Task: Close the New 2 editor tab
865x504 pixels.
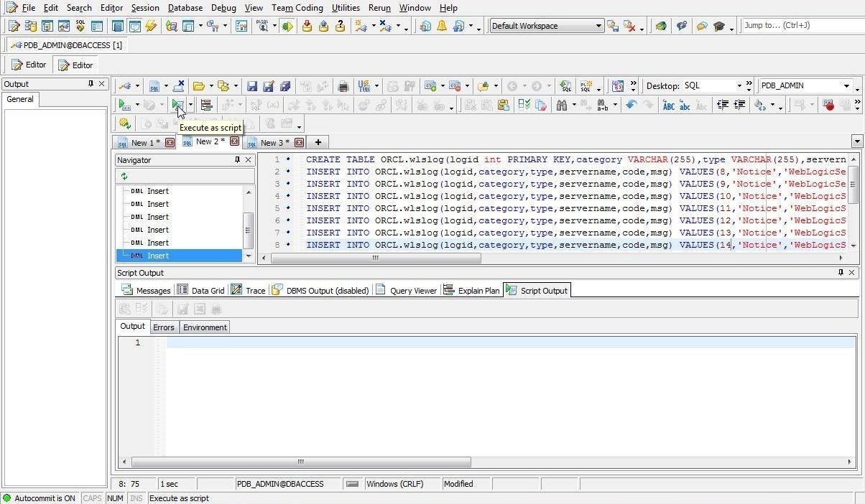Action: (x=234, y=141)
